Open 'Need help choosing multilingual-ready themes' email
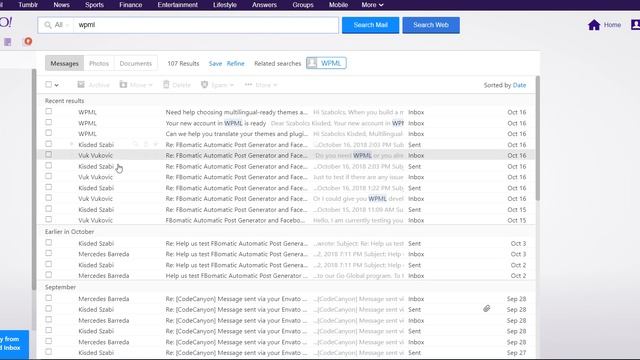 click(286, 112)
